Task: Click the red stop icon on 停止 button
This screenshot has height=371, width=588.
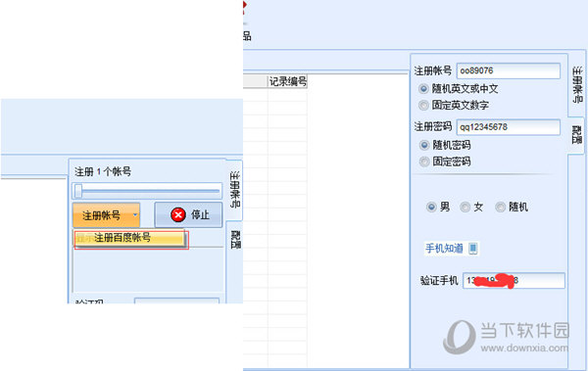Action: click(x=178, y=215)
